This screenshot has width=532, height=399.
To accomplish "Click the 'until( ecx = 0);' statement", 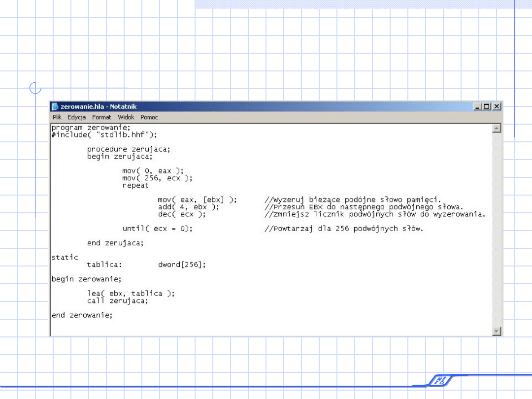I will point(158,229).
